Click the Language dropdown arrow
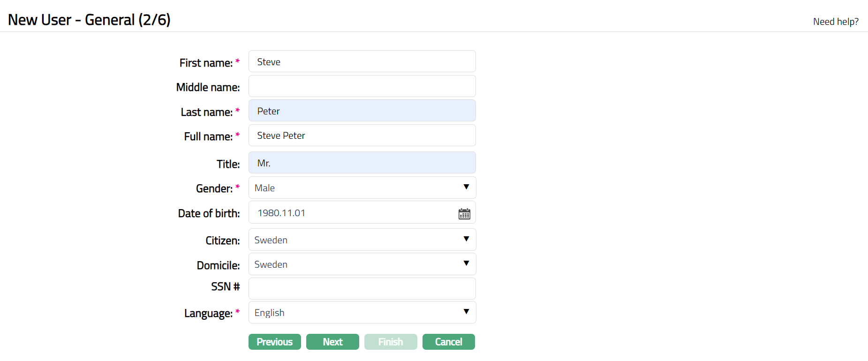Viewport: 868px width, 361px height. (466, 312)
